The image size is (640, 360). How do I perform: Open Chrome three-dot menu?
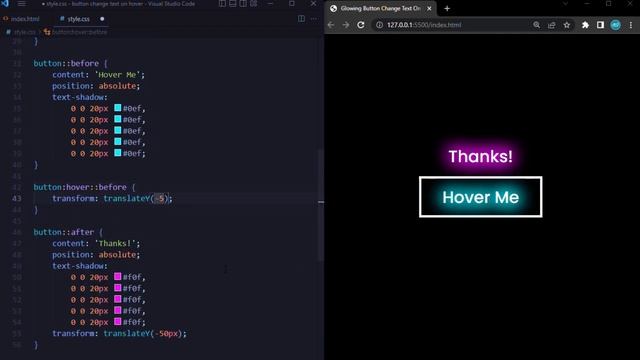(x=631, y=25)
